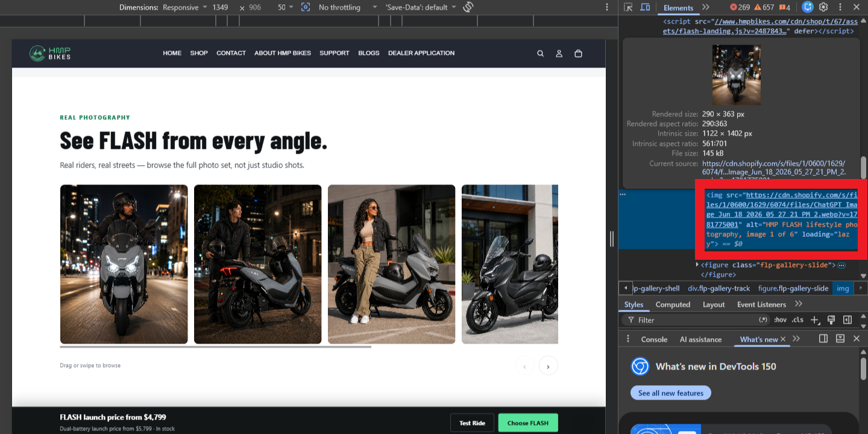
Task: Toggle the computed styles sidebar icon
Action: pos(847,320)
